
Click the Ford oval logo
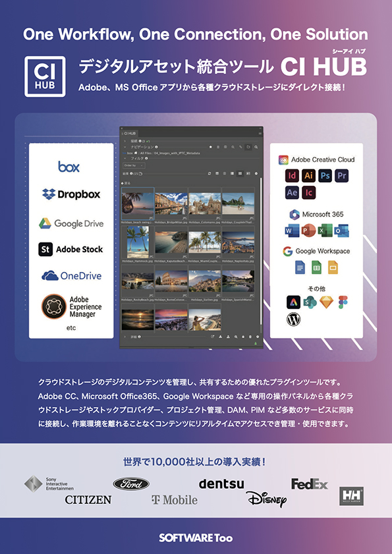(131, 484)
